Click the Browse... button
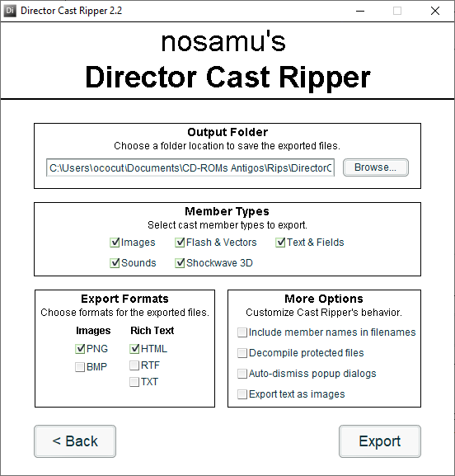The height and width of the screenshot is (476, 455). click(x=376, y=167)
